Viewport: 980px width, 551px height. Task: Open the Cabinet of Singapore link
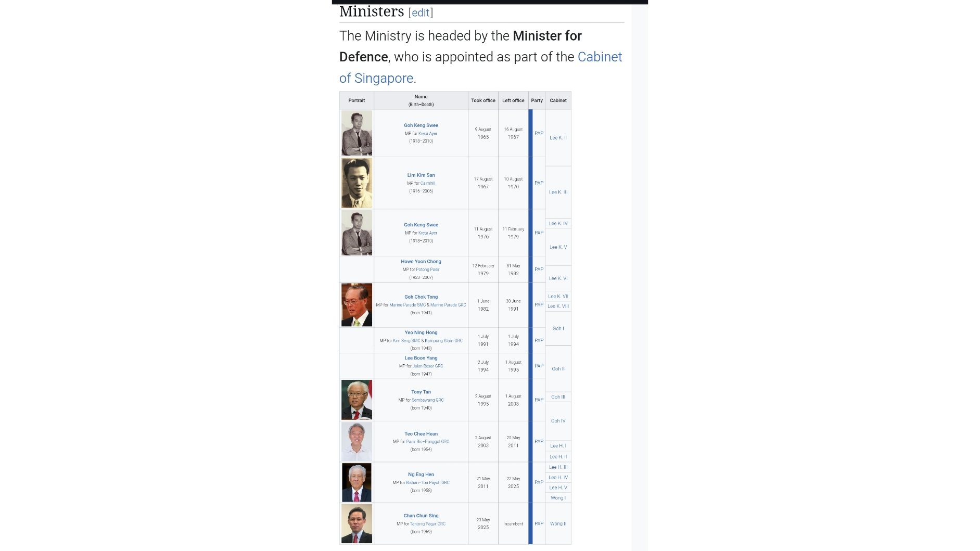coord(600,57)
